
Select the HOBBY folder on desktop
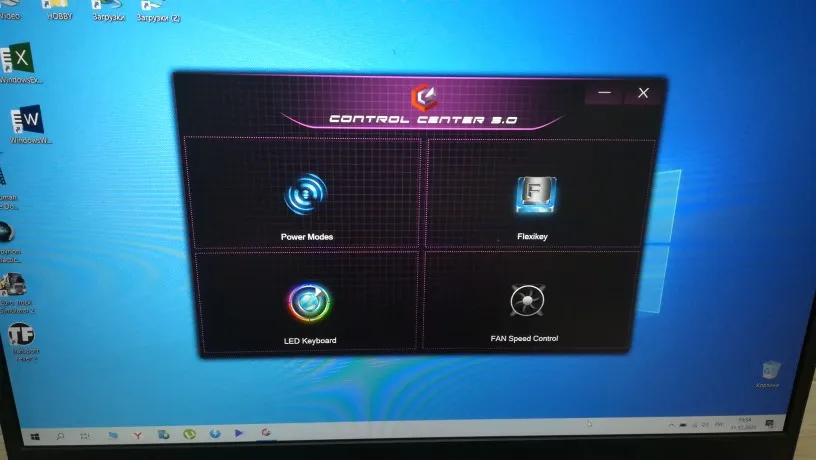coord(59,10)
